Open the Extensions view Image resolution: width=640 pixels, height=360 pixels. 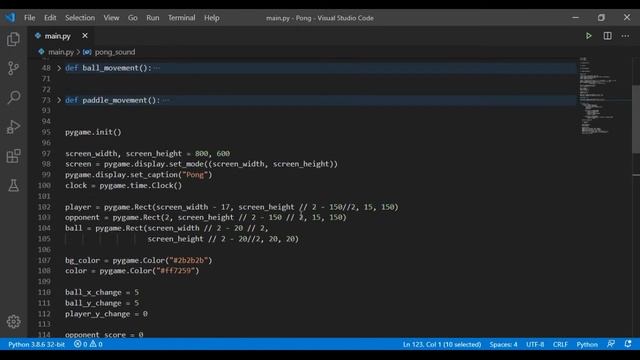point(13,156)
